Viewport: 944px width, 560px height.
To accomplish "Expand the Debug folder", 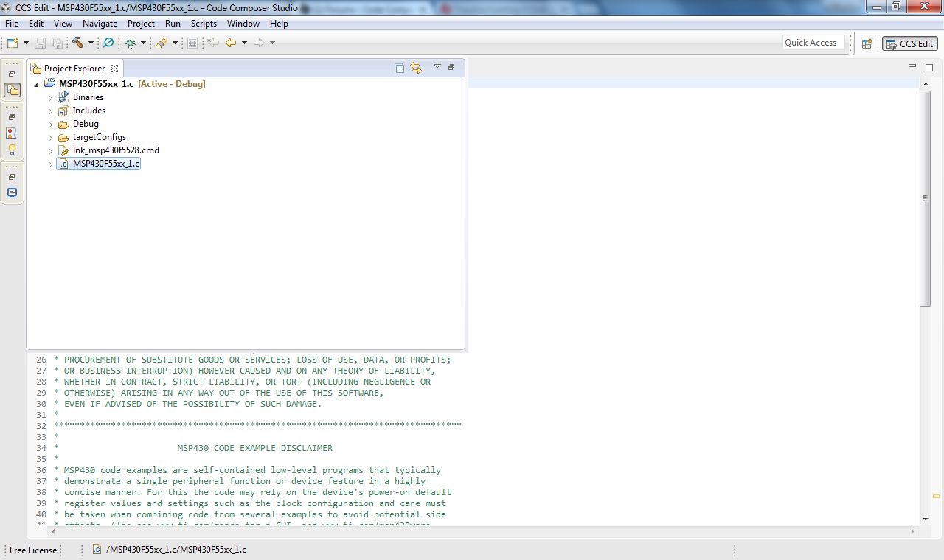I will pyautogui.click(x=50, y=124).
